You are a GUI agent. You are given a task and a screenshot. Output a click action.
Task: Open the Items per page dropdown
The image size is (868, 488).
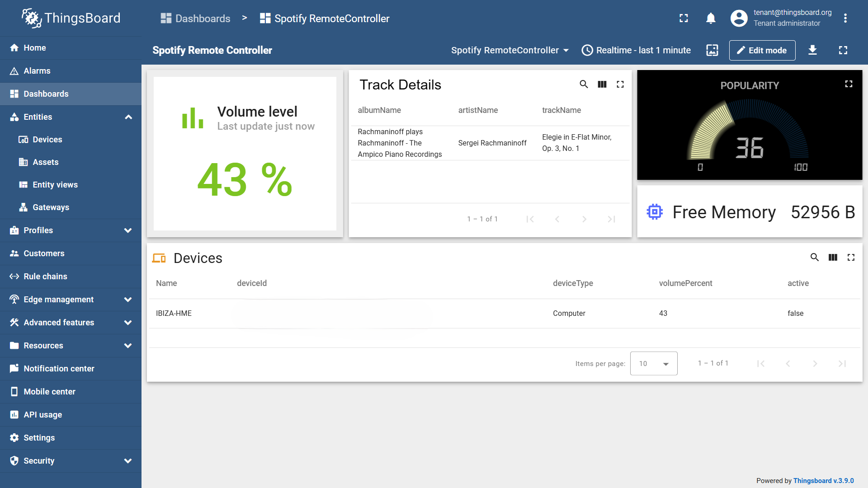[654, 363]
